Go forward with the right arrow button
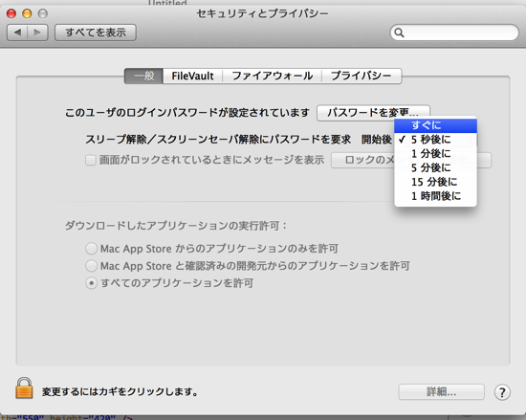The image size is (526, 420). click(37, 33)
